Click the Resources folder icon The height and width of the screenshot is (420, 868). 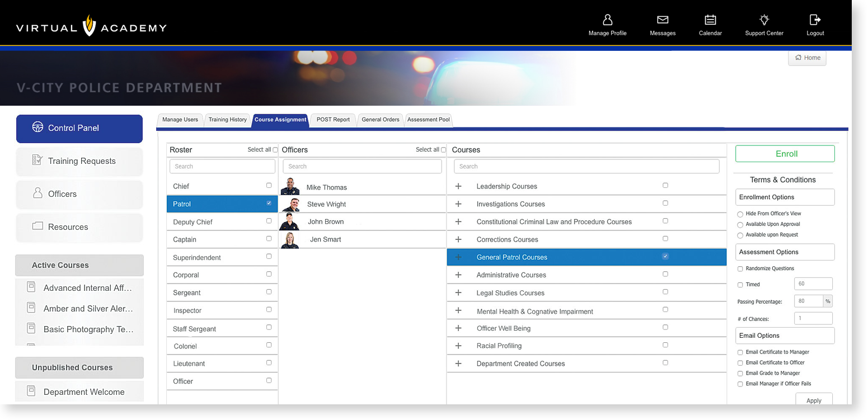(37, 226)
